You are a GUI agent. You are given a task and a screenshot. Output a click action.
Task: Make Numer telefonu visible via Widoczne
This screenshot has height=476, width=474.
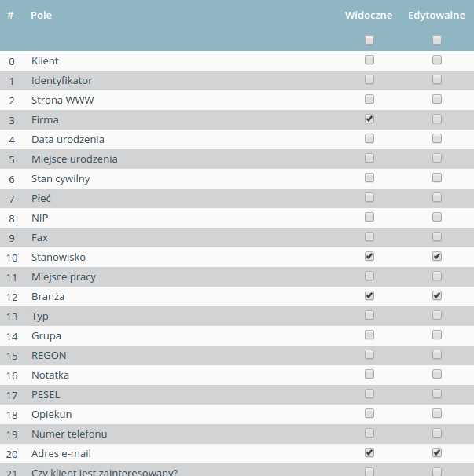(369, 433)
